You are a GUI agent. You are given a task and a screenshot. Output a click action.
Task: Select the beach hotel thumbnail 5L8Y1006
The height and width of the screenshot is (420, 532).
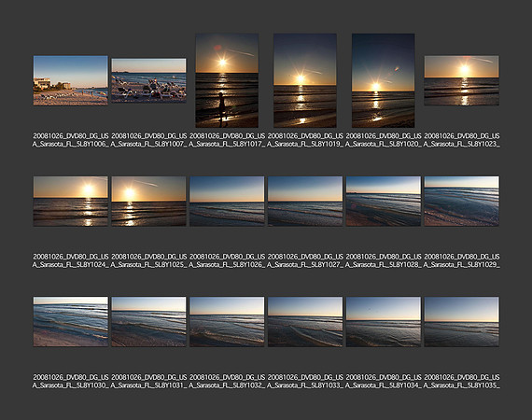point(71,80)
